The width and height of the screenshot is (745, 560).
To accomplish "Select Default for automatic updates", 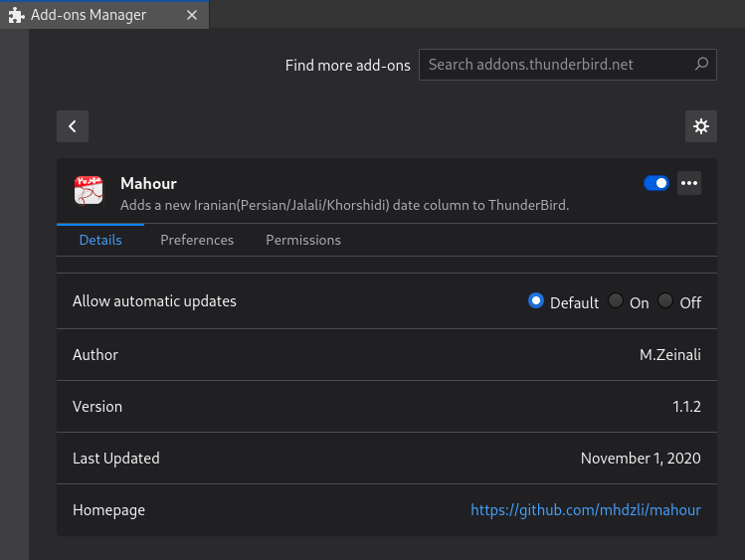I will tap(536, 301).
